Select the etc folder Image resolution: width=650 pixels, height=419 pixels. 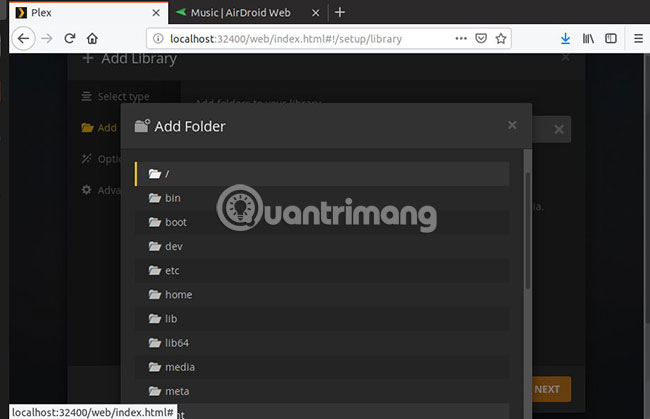coord(322,271)
